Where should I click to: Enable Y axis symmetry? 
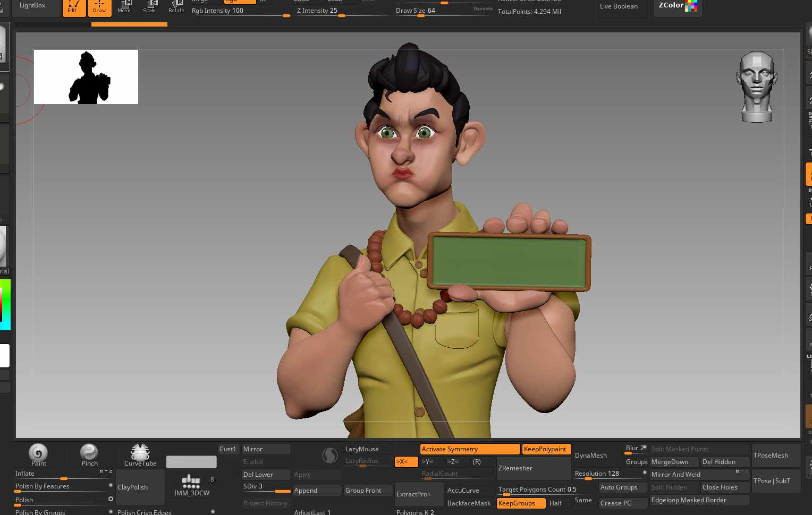[x=432, y=462]
